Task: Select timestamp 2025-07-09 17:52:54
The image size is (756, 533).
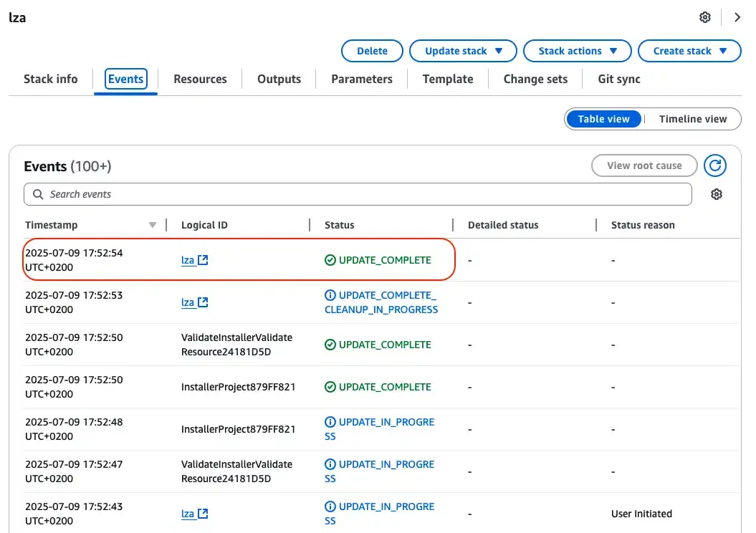Action: tap(74, 260)
